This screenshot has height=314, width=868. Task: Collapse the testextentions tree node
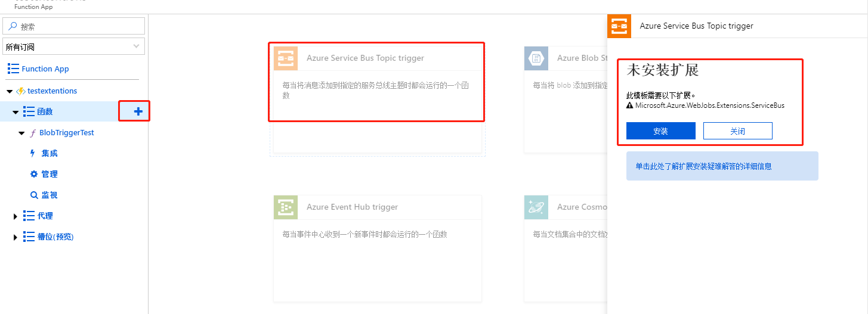point(10,91)
